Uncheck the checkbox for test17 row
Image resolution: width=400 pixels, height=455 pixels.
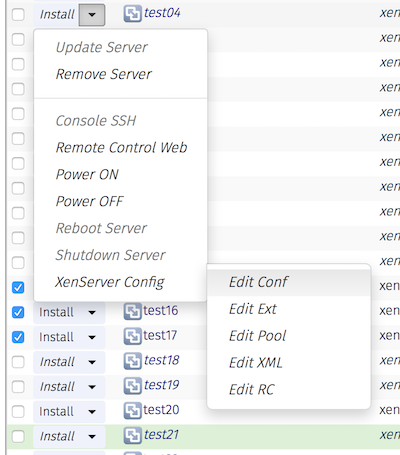18,337
